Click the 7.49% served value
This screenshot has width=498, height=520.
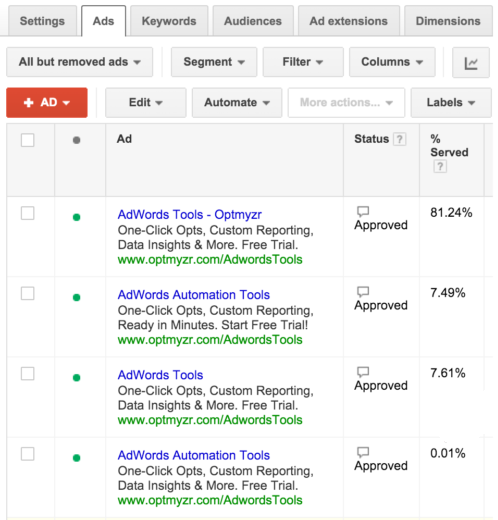(x=448, y=293)
